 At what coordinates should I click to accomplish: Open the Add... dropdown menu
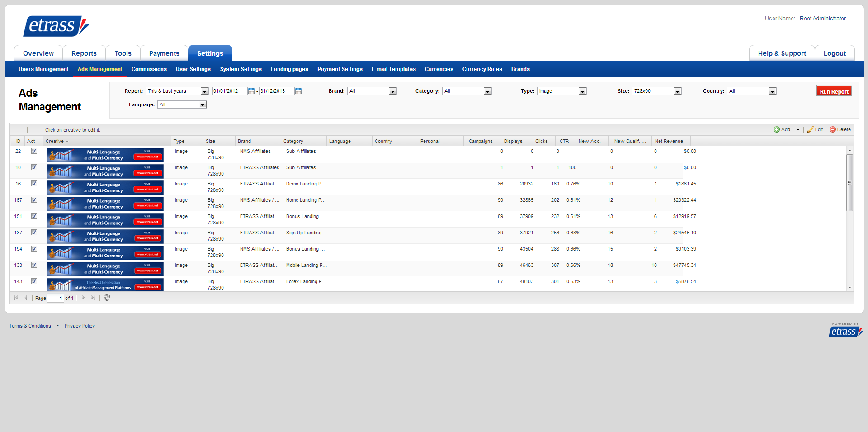786,129
